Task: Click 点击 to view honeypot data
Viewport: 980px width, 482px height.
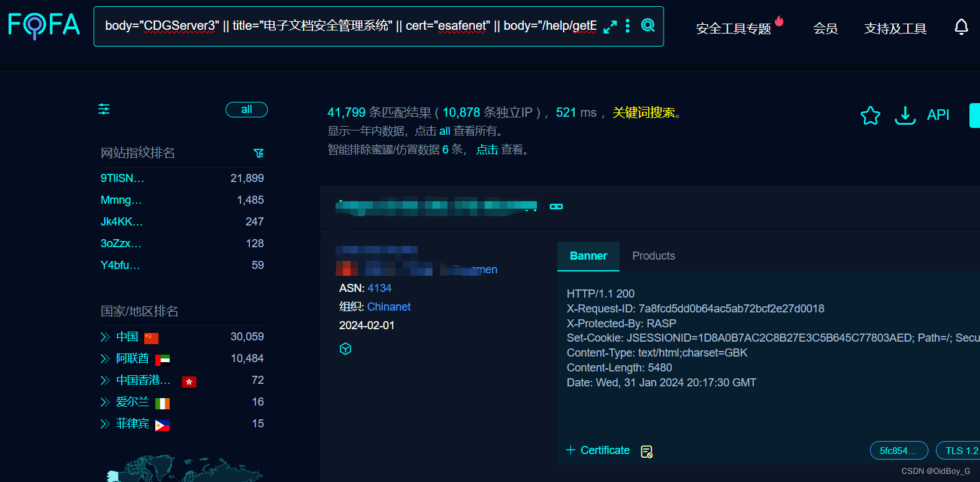Action: (487, 150)
